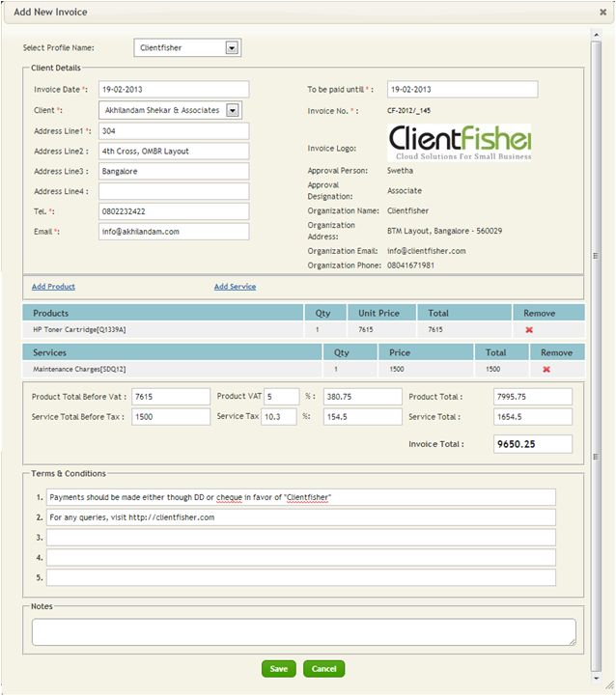Screen dimensions: 616x697
Task: Click the Services column header
Action: point(172,352)
